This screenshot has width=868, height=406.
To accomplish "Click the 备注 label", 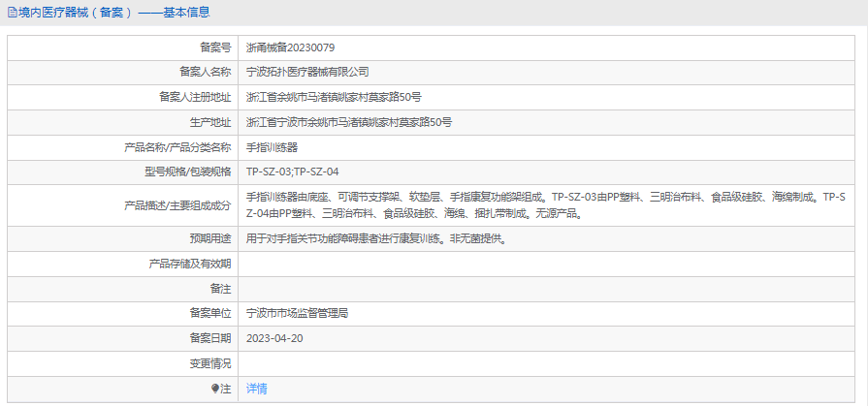I will pos(221,289).
